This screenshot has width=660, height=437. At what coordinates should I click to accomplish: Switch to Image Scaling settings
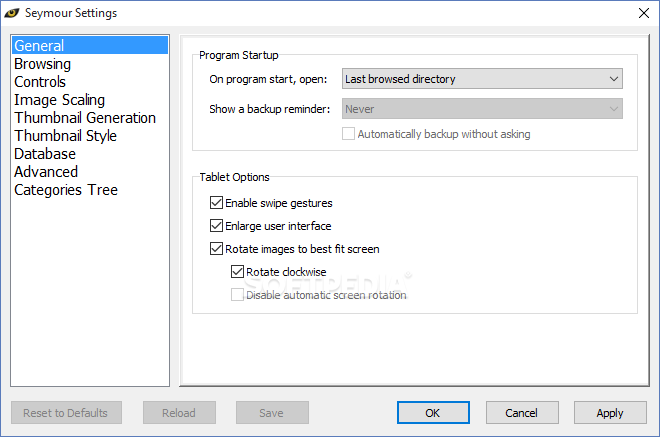(90, 100)
